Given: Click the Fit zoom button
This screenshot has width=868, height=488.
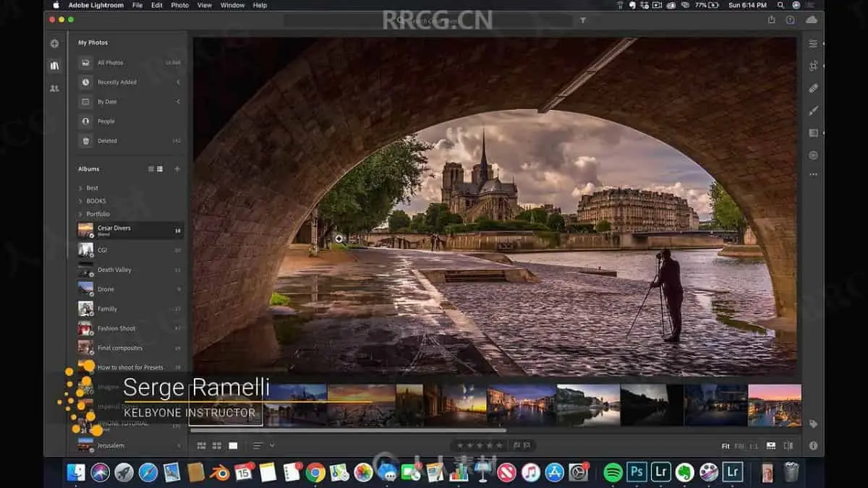Looking at the screenshot, I should tap(725, 446).
